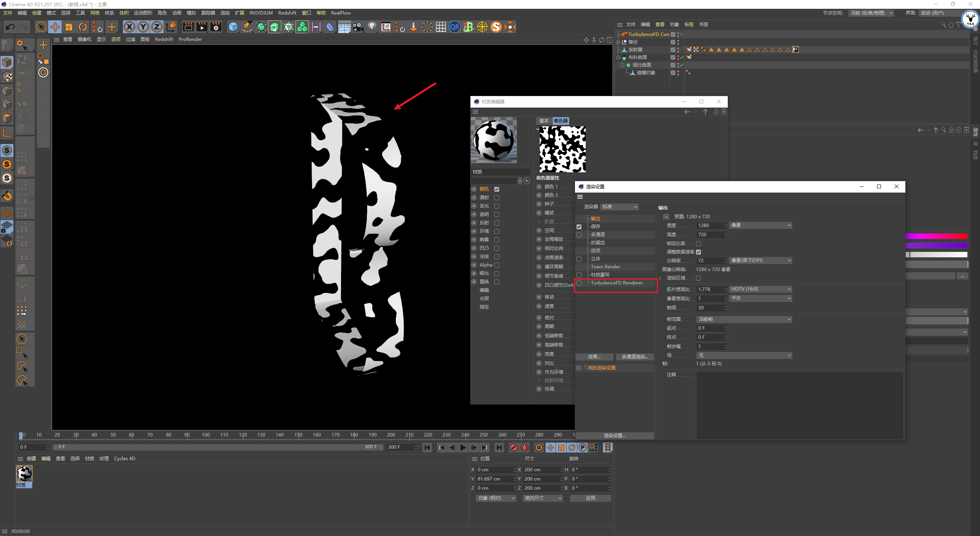Image resolution: width=980 pixels, height=536 pixels.
Task: Click the 多通道渲染... button
Action: [635, 357]
